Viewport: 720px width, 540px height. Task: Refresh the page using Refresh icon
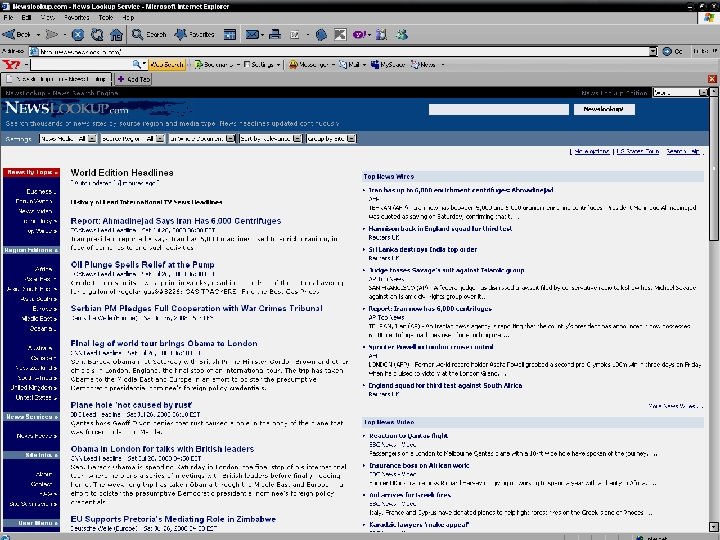[x=97, y=34]
